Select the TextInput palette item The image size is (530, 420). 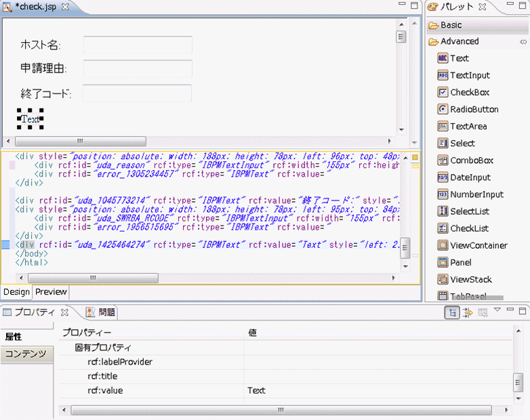click(x=469, y=75)
